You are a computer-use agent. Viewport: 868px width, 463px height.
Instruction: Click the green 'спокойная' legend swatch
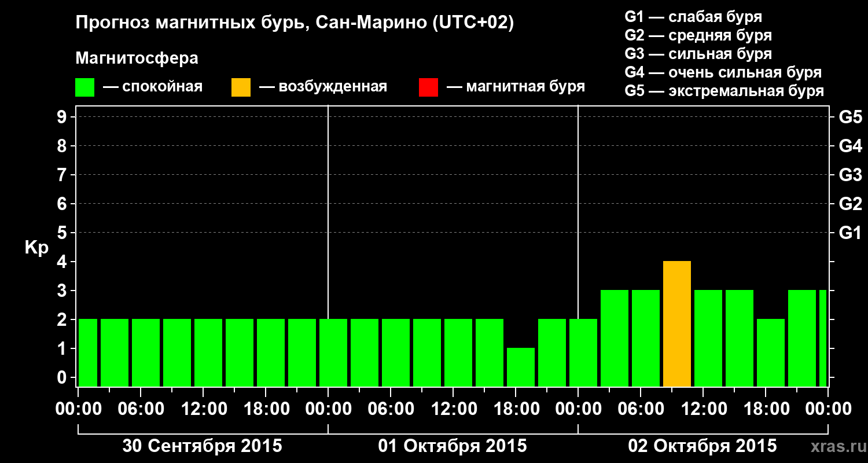(x=84, y=87)
